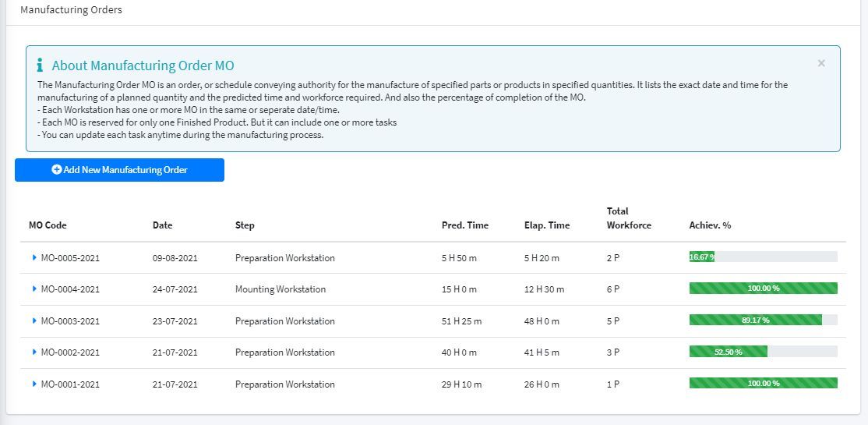Image resolution: width=868 pixels, height=425 pixels.
Task: Expand row MO-0004-2021 arrow
Action: tap(34, 289)
